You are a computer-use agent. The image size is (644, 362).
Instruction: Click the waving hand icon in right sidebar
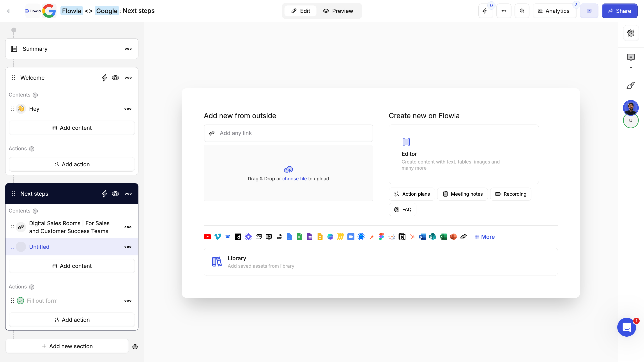[631, 33]
